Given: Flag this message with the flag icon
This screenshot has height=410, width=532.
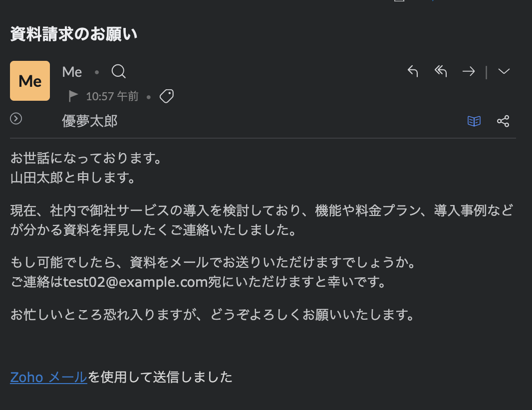Looking at the screenshot, I should click(73, 96).
